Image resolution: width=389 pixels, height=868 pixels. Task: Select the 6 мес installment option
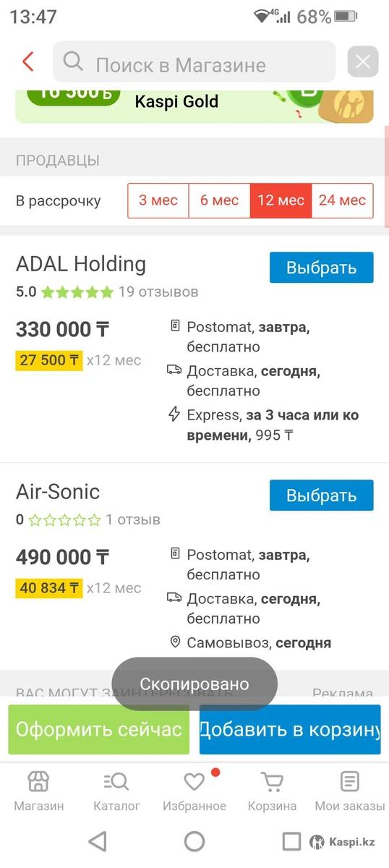[x=220, y=200]
